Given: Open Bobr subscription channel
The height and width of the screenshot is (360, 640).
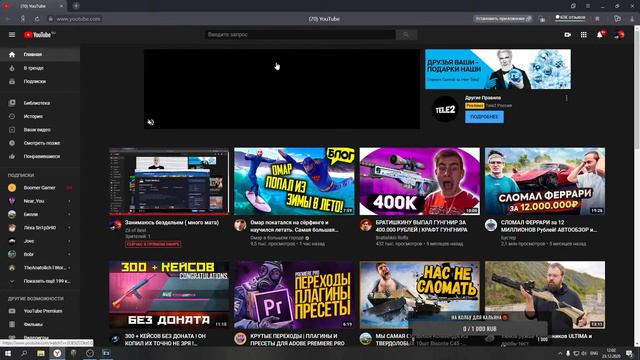Looking at the screenshot, I should pyautogui.click(x=40, y=254).
